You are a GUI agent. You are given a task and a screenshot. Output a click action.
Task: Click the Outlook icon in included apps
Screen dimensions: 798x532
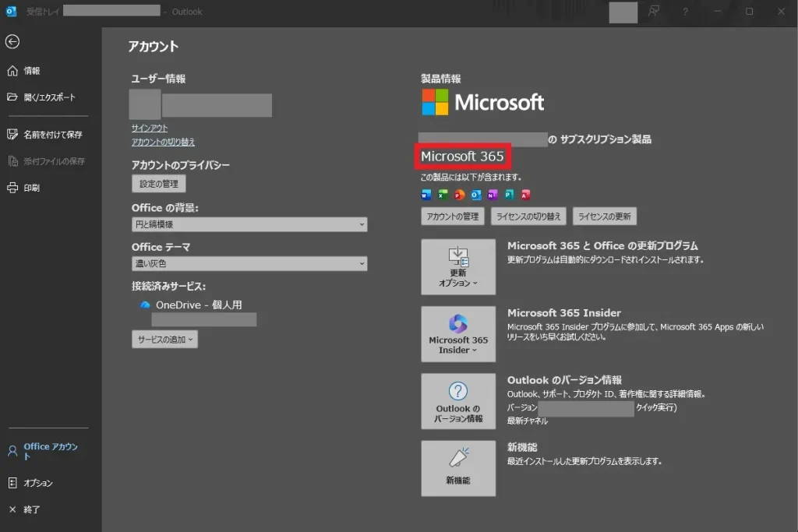[x=476, y=194]
